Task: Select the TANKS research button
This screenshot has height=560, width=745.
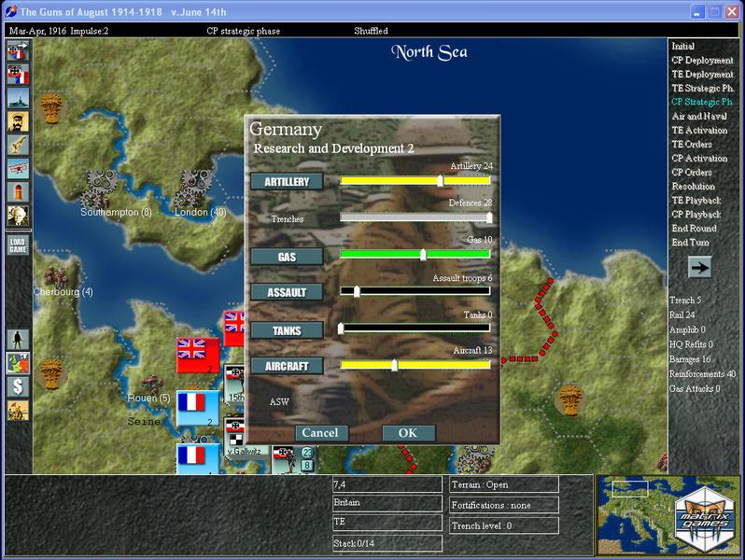Action: tap(287, 330)
